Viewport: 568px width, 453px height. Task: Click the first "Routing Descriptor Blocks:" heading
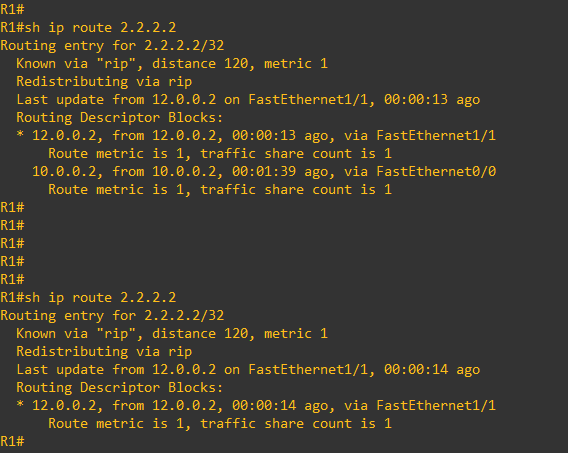(120, 118)
